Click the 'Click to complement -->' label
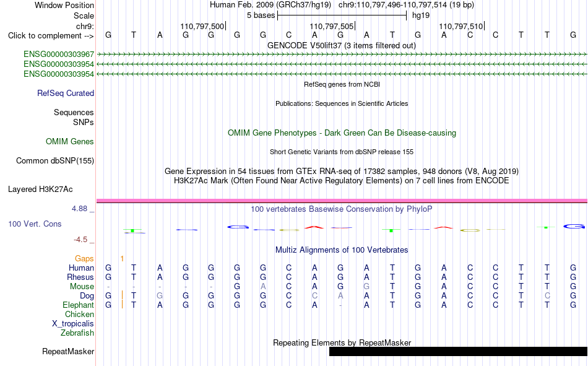The image size is (588, 366). point(51,36)
